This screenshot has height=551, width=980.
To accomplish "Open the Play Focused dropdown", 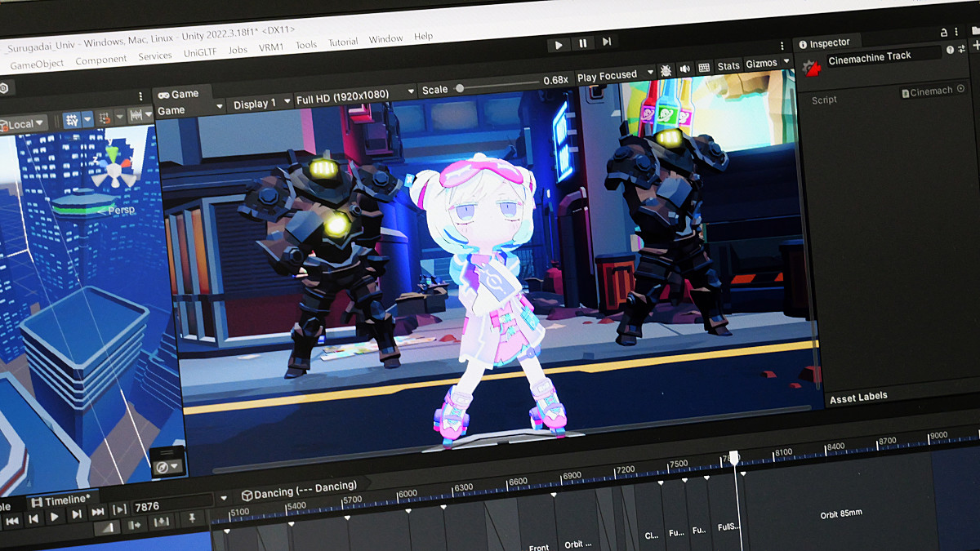I will 615,76.
